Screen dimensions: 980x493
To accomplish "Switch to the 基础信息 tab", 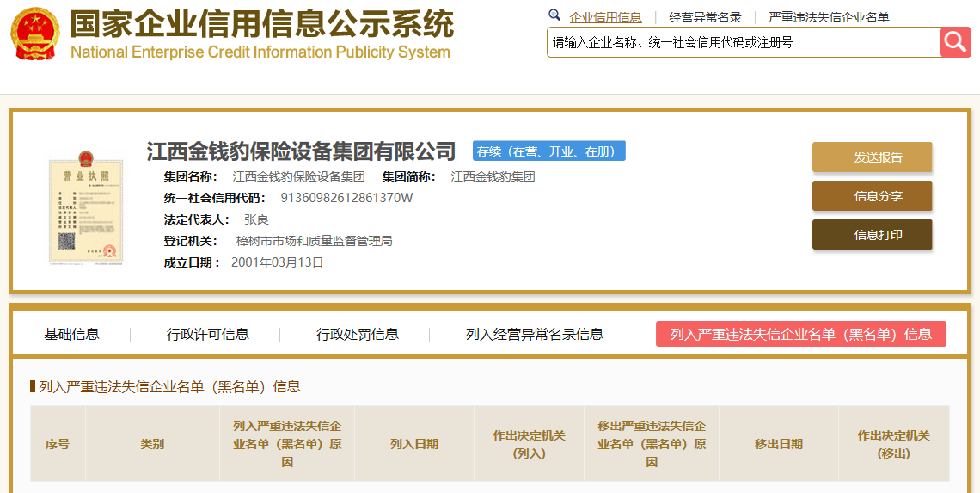I will pos(72,334).
